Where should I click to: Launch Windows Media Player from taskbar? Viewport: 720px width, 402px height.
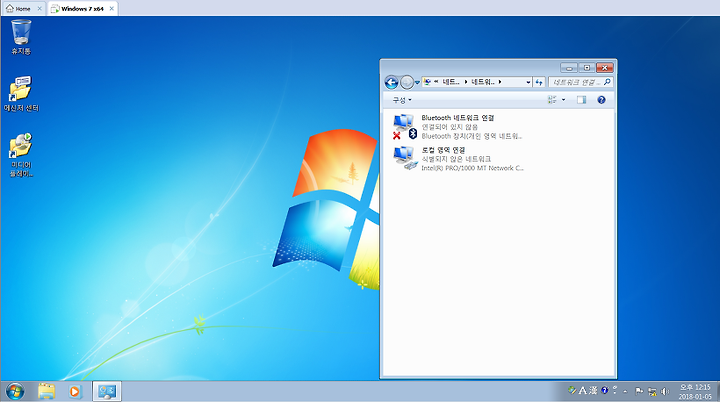tap(74, 391)
